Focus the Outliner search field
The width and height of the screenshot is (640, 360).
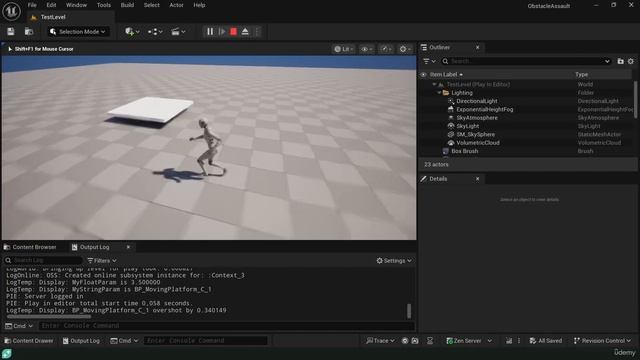524,61
